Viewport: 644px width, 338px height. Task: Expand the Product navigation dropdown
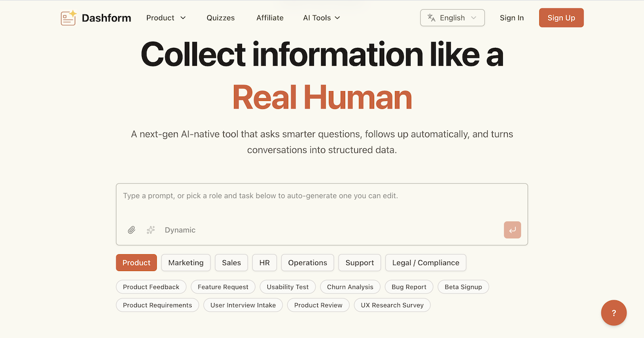(166, 18)
